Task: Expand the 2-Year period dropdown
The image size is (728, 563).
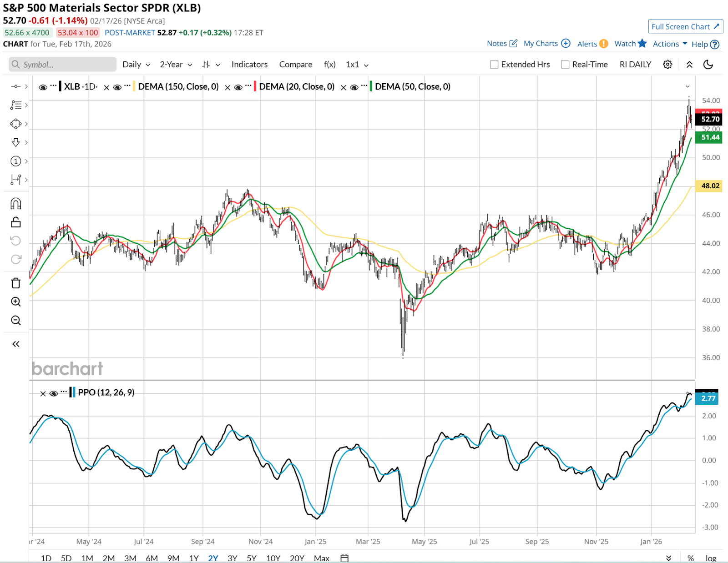Action: [176, 65]
